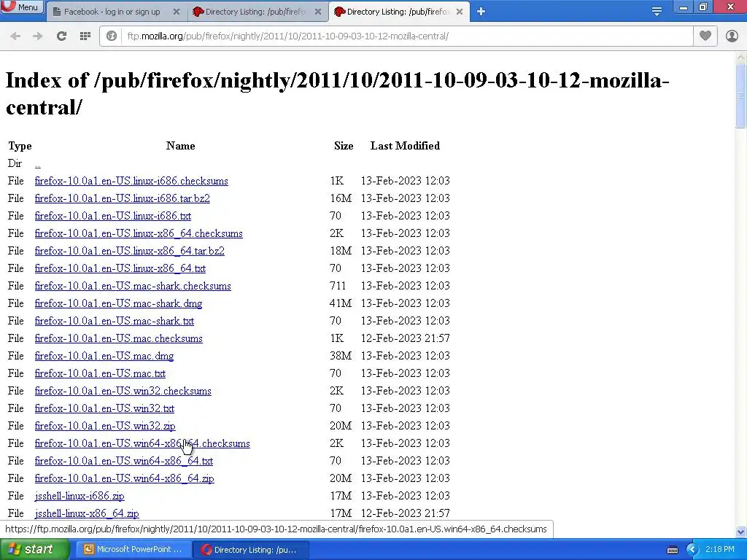747x560 pixels.
Task: Switch to Microsoft PowerPoint taskbar item
Action: point(133,550)
